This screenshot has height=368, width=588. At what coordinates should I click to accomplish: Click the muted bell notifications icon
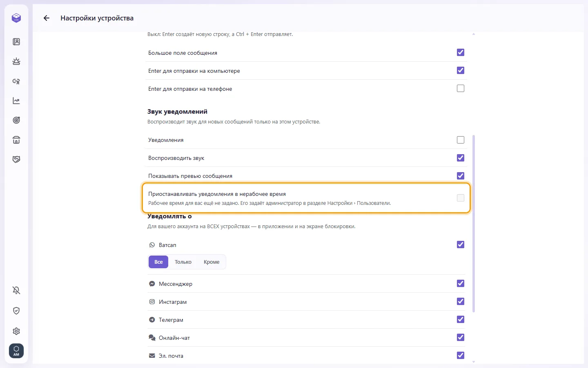click(16, 290)
